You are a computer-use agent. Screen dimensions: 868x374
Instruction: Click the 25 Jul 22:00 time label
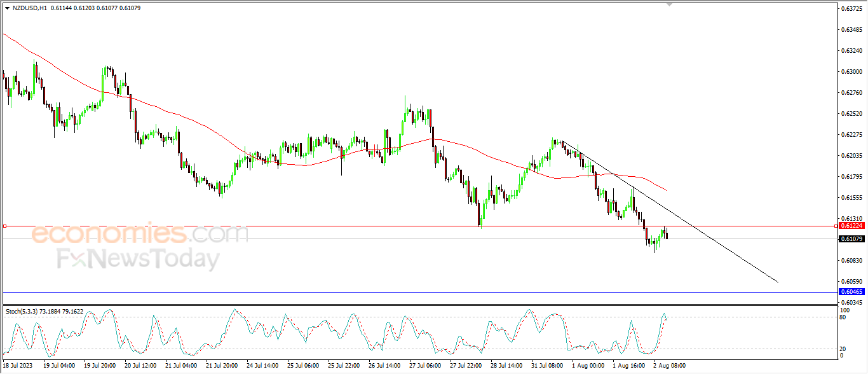tap(343, 366)
